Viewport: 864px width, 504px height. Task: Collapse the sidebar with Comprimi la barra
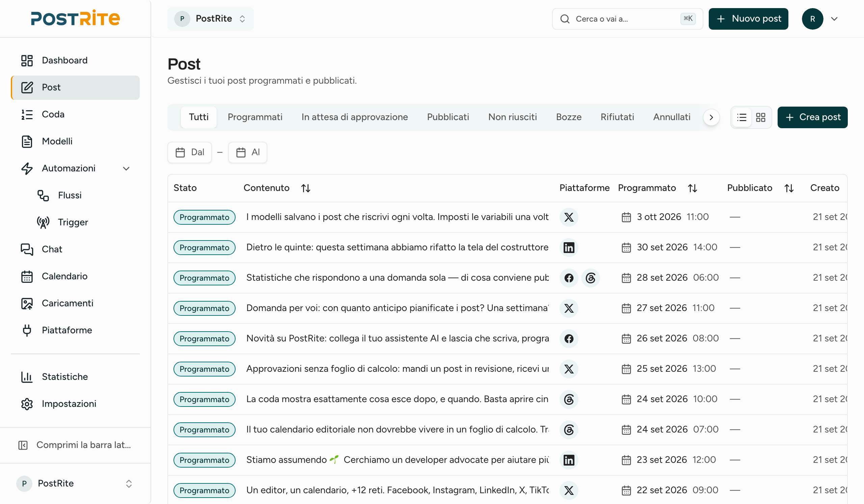coord(75,445)
